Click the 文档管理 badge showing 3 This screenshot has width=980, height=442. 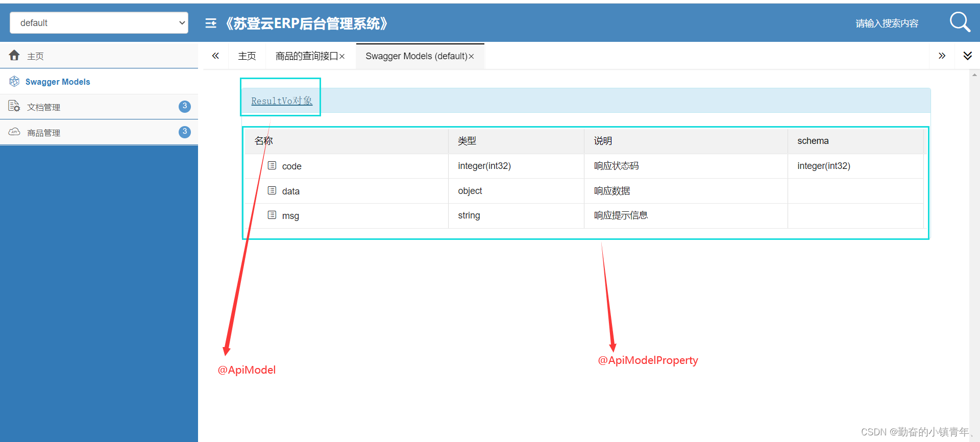point(185,106)
